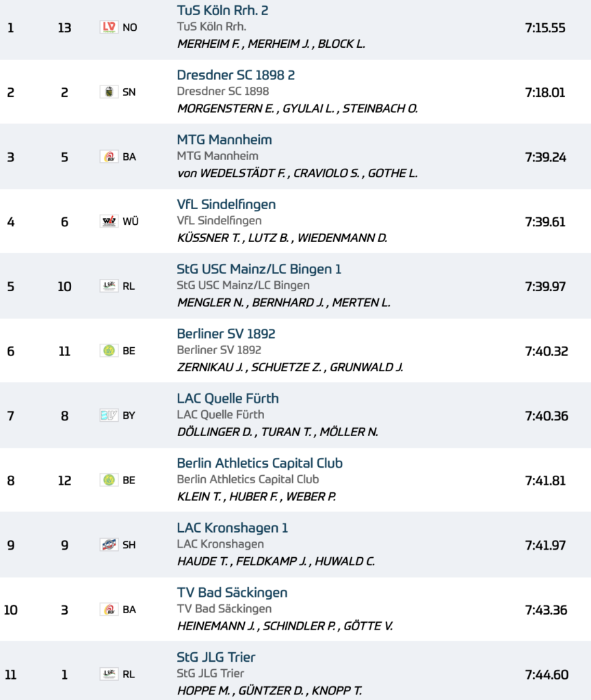Screen dimensions: 591x700
Task: Click the NO federation logo for TuS Köln
Action: (109, 27)
